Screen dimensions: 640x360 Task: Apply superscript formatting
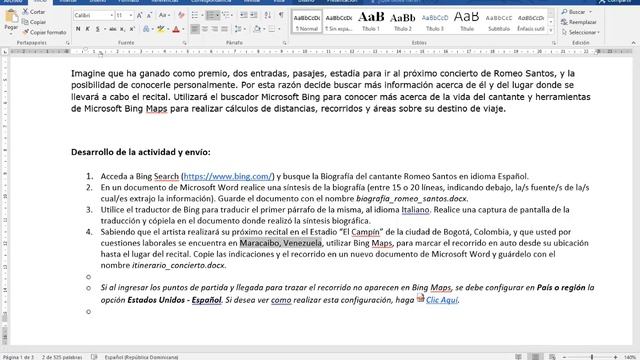pos(132,29)
